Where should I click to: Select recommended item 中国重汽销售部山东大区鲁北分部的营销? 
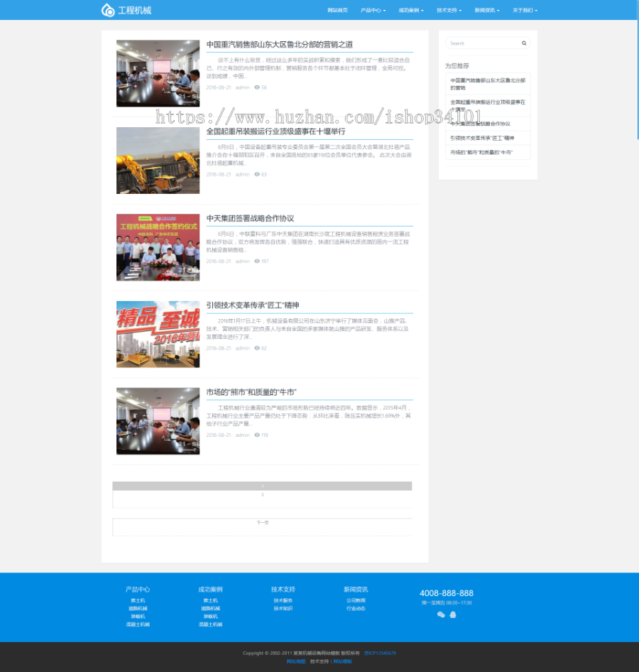[x=488, y=84]
